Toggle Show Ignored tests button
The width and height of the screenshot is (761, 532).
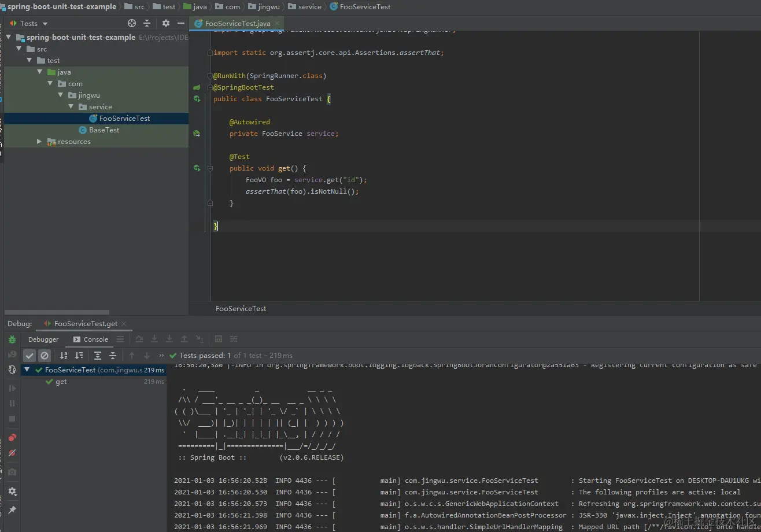(45, 356)
